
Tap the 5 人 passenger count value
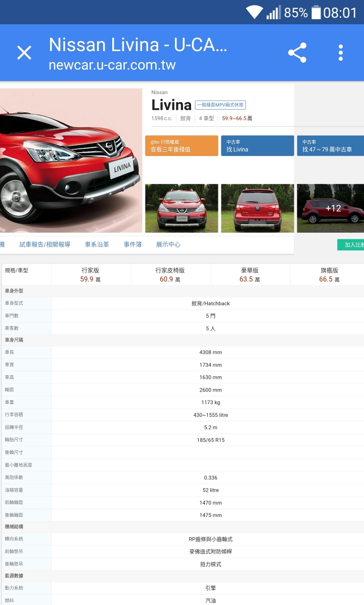click(210, 328)
